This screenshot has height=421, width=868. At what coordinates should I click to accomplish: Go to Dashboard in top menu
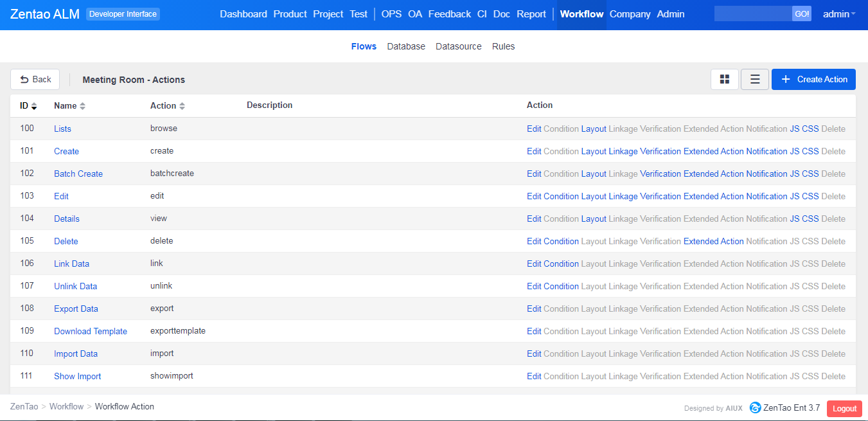[244, 14]
